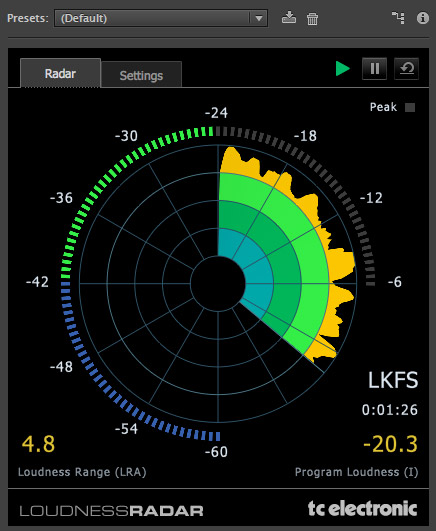Select the -18 scale label
Viewport: 436px width, 531px height.
(305, 136)
